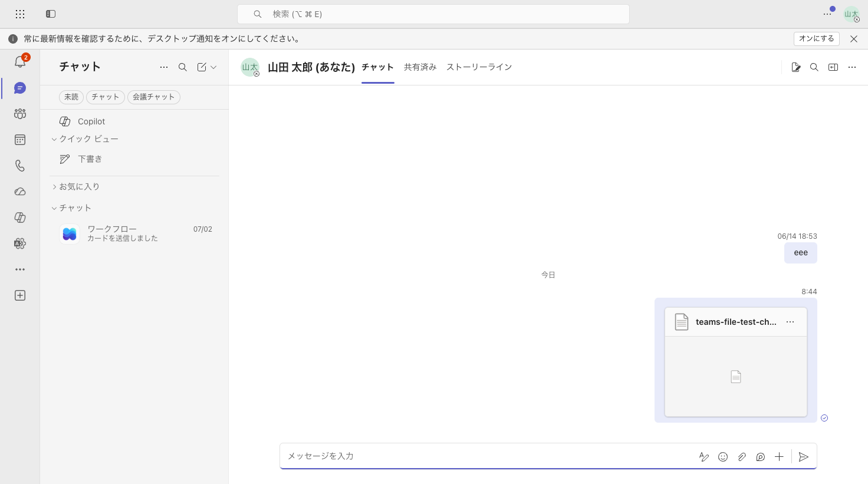
Task: Open Teams and communities icon in left rail
Action: click(x=20, y=114)
